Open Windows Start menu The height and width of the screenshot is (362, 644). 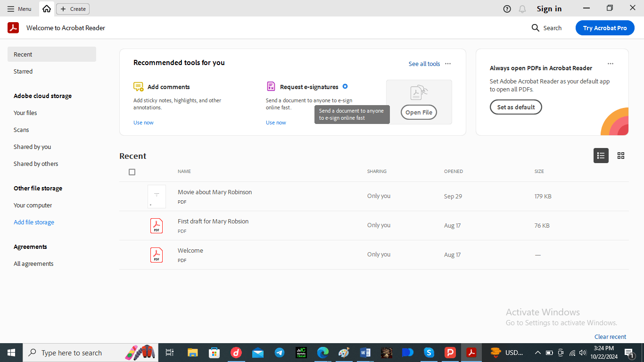[x=11, y=353]
